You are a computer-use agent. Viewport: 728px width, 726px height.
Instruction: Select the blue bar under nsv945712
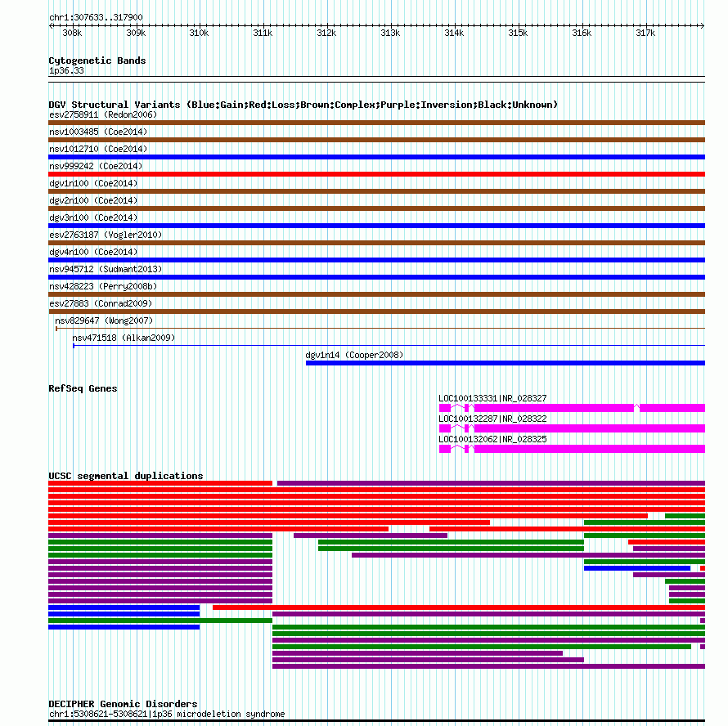point(376,277)
